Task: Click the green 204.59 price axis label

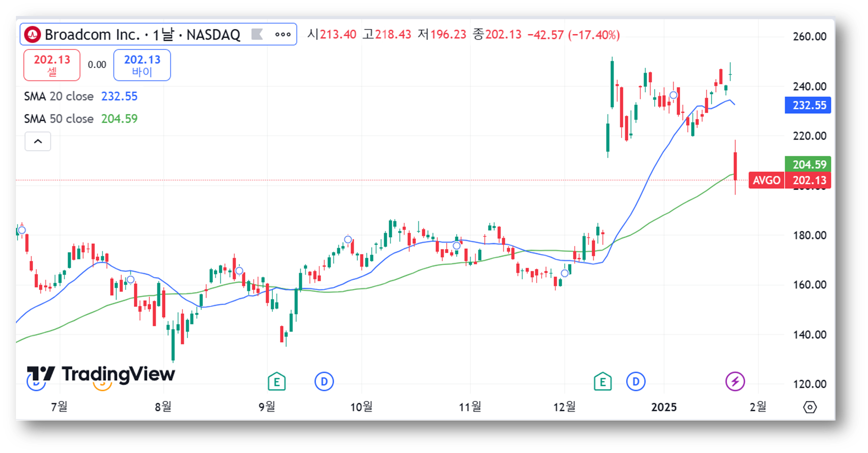Action: (x=808, y=164)
